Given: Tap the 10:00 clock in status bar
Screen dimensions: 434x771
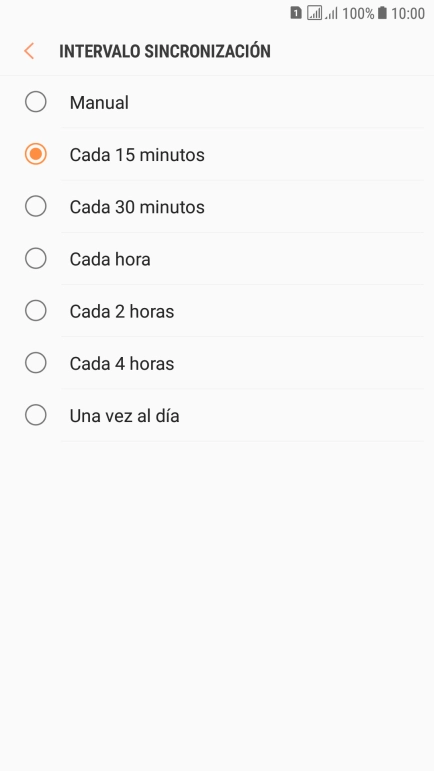Looking at the screenshot, I should click(407, 13).
